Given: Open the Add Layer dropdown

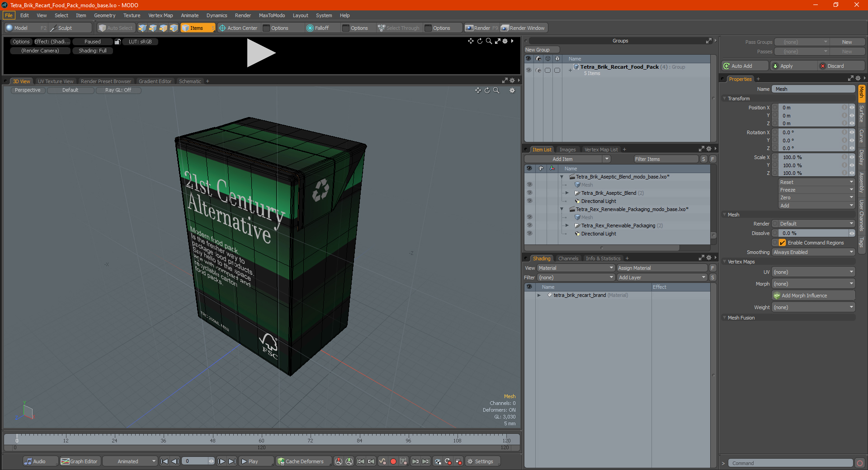Looking at the screenshot, I should coord(662,277).
